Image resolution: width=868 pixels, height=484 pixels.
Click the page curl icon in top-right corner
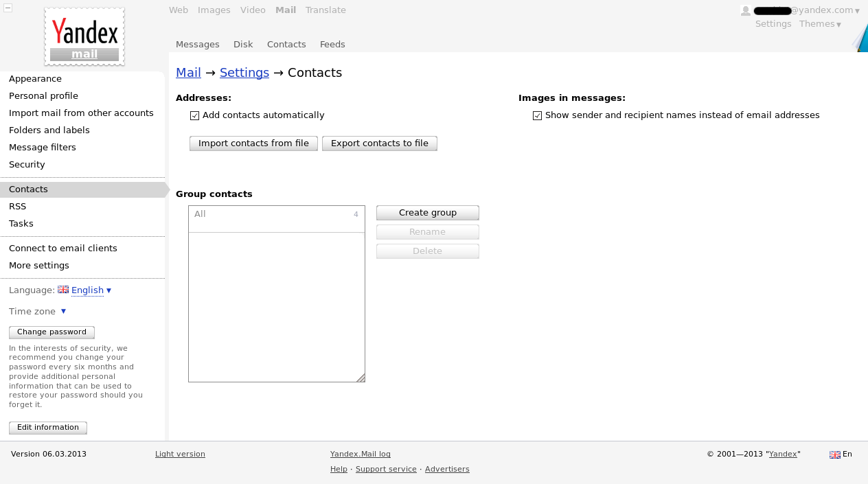click(x=860, y=39)
